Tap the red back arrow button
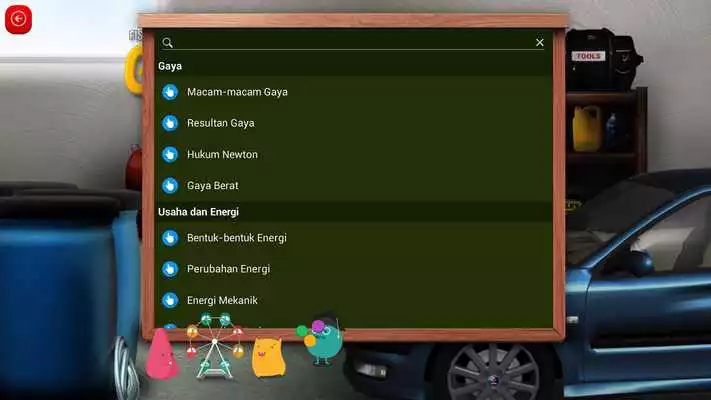 (18, 19)
